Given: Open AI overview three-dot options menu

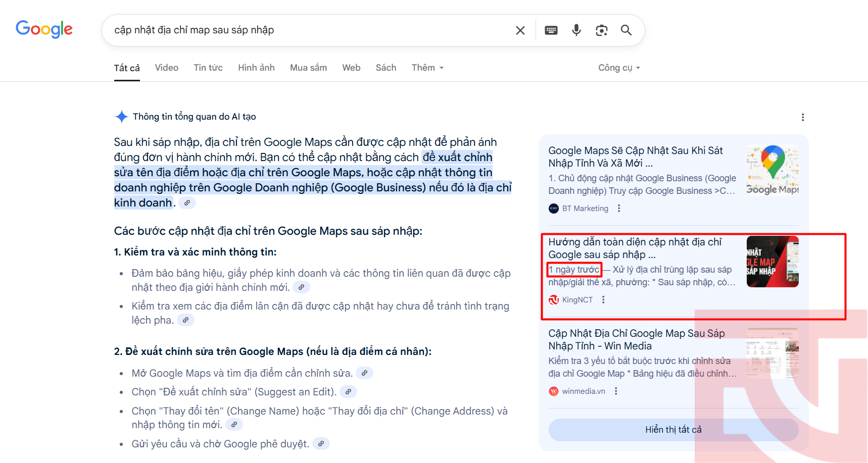Looking at the screenshot, I should pos(803,117).
